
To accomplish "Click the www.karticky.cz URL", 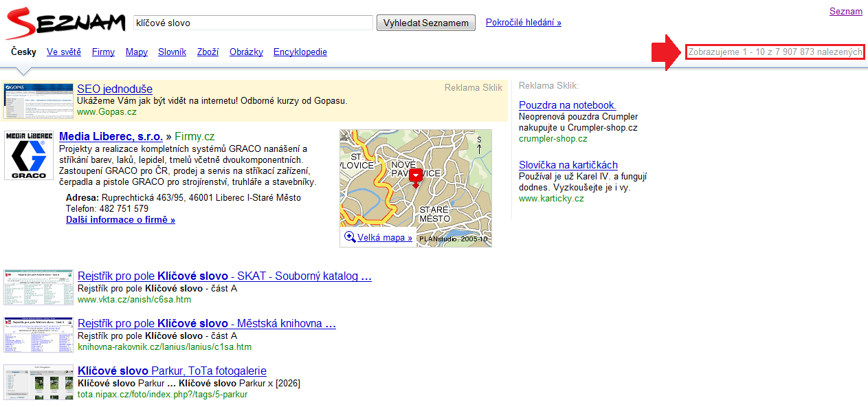I will [x=551, y=198].
